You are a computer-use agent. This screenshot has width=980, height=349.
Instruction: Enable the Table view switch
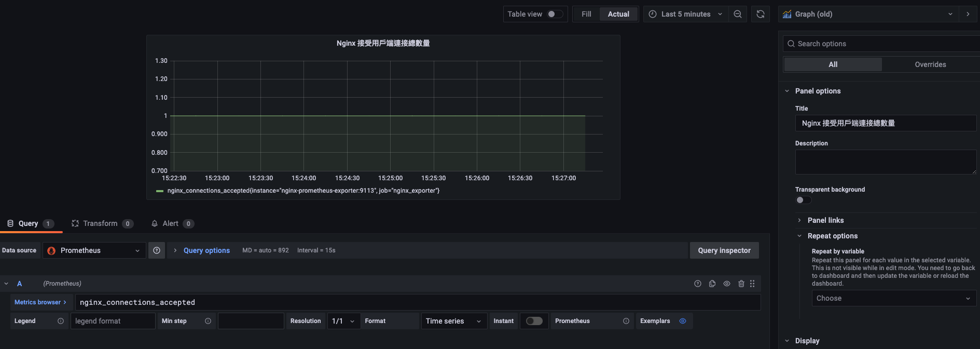click(555, 14)
